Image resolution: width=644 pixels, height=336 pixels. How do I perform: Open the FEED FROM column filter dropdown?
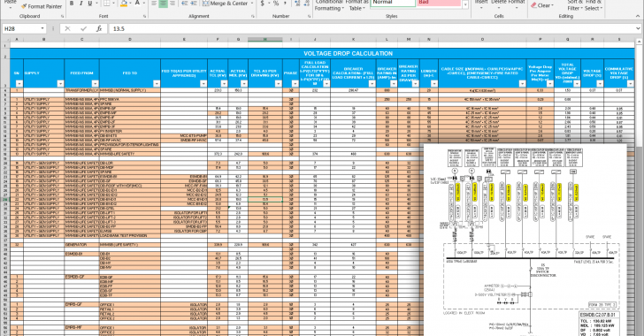pos(95,83)
